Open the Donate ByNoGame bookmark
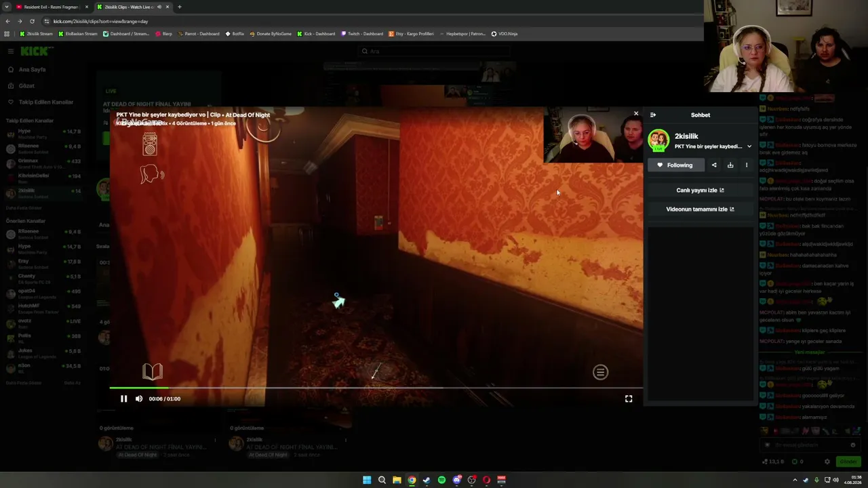 [x=271, y=34]
